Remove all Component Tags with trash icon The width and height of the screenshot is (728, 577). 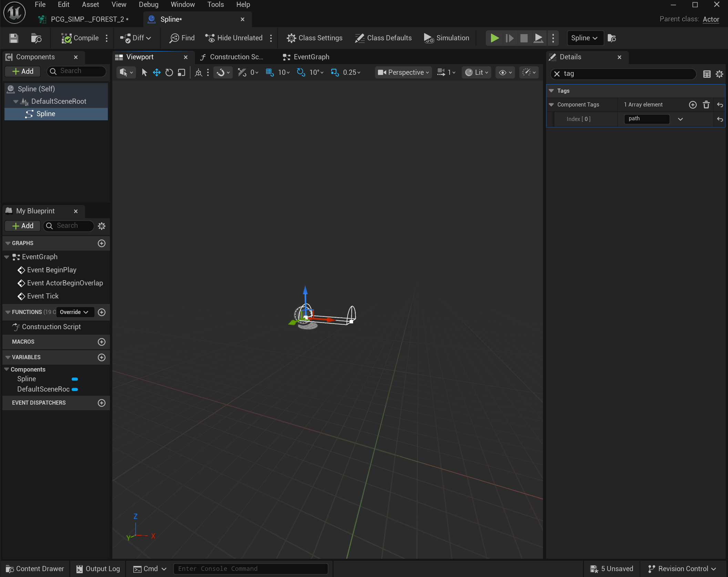tap(706, 105)
